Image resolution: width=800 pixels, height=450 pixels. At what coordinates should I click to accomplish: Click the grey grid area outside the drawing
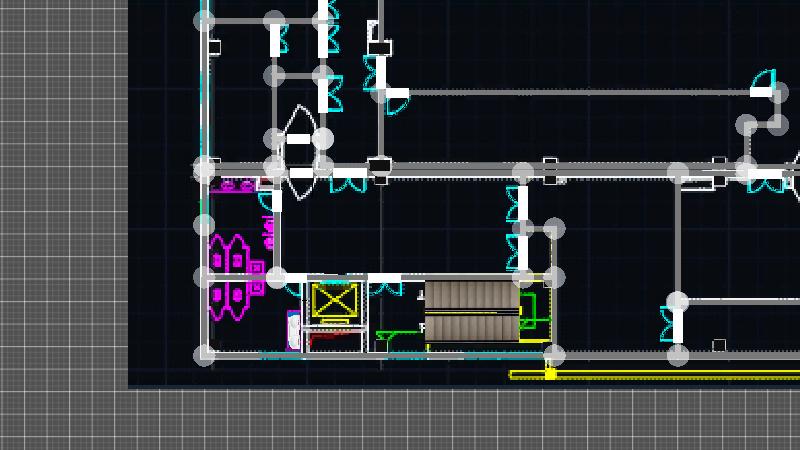pos(60,200)
